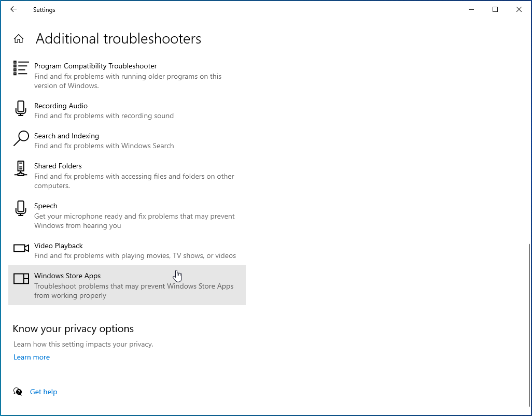Select the Recording Audio troubleshooter title
The image size is (532, 416).
point(61,106)
